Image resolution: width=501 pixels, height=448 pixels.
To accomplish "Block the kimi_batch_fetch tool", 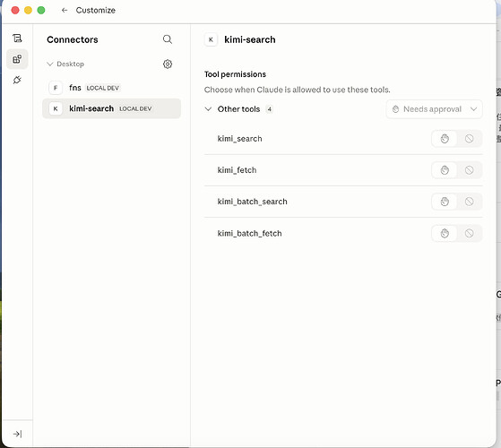I will coord(469,233).
